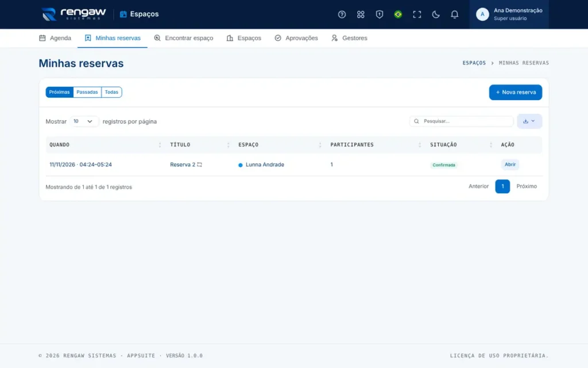Viewport: 588px width, 368px height.
Task: Click the Espaços breadcrumb link
Action: 474,63
